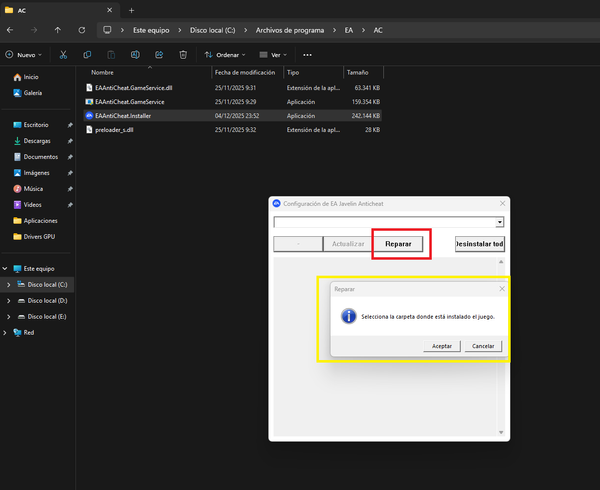Click the Cut scissors icon in toolbar
This screenshot has height=490, width=600.
tap(63, 55)
